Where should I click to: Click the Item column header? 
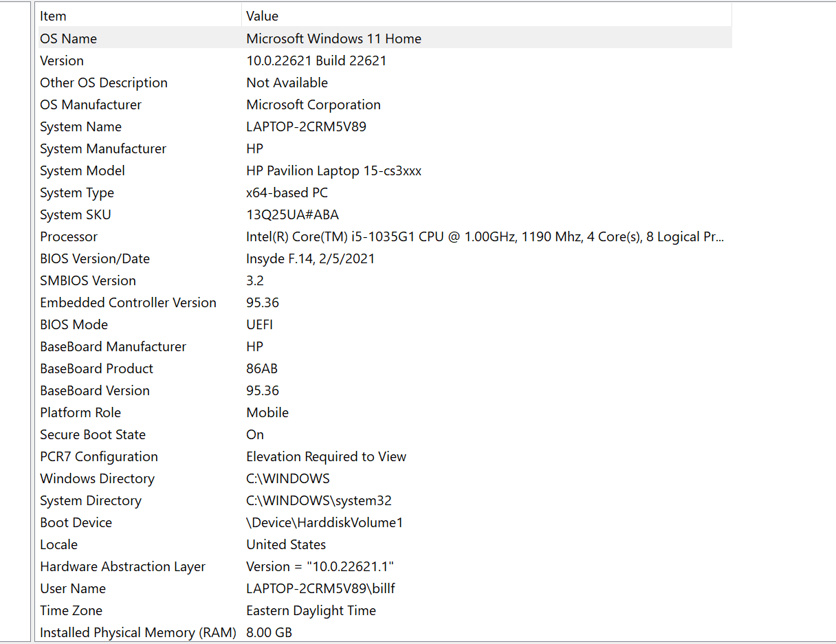(53, 15)
